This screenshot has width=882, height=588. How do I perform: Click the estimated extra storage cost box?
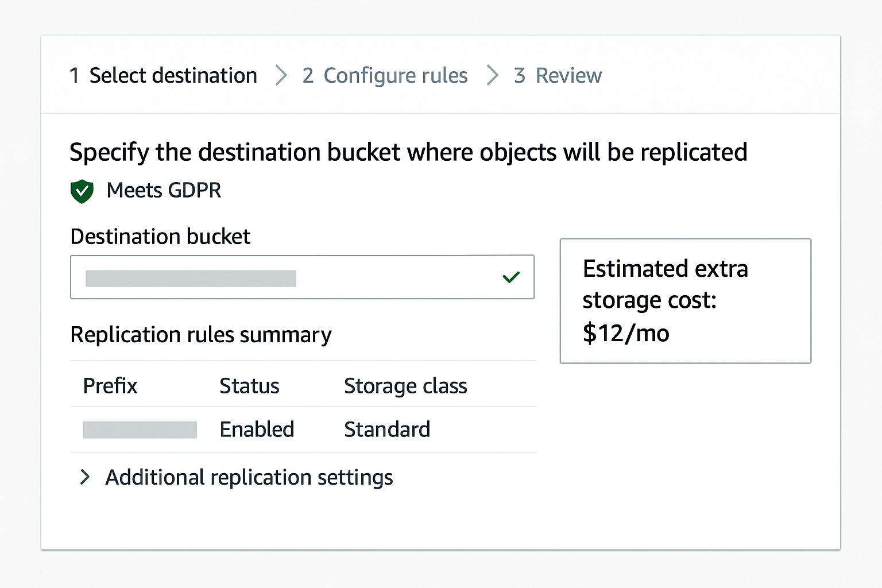coord(685,301)
